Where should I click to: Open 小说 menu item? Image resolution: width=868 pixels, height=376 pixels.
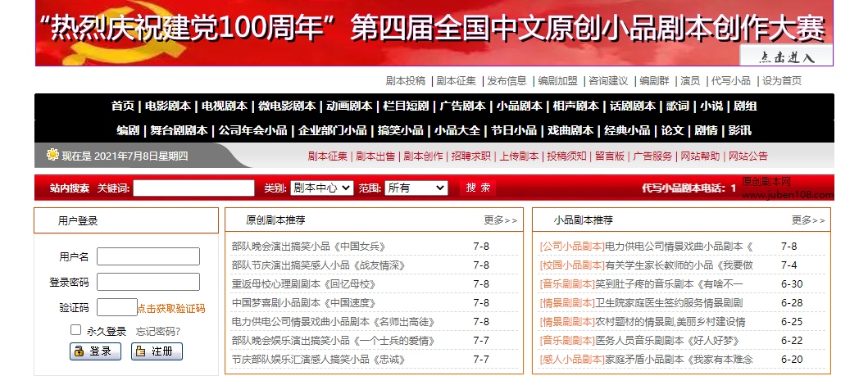pos(711,106)
